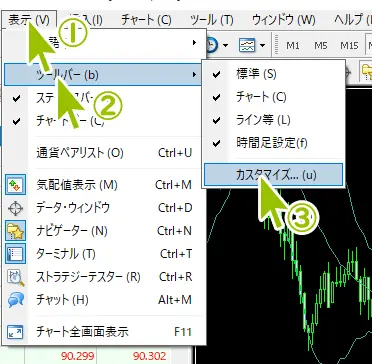
Task: Select ターミナル (T) menu text
Action: click(66, 254)
